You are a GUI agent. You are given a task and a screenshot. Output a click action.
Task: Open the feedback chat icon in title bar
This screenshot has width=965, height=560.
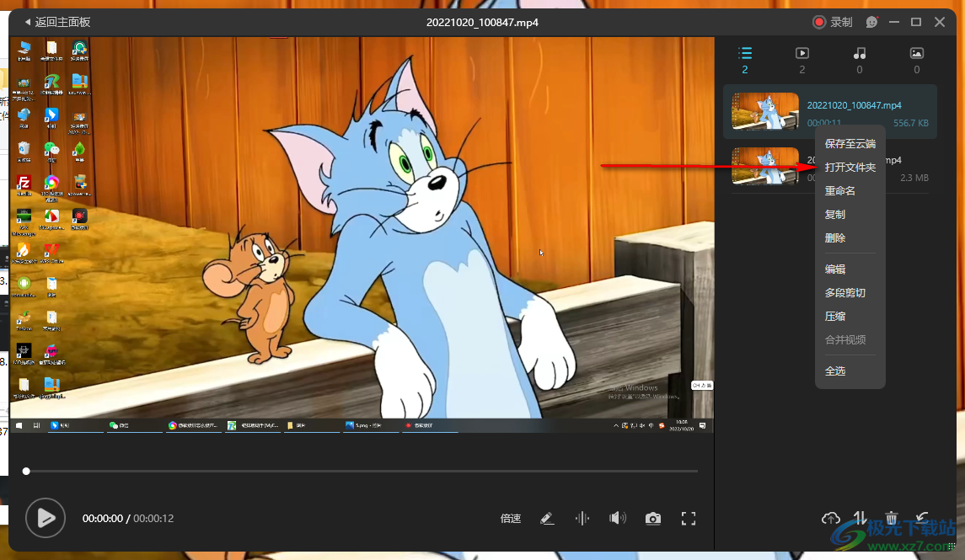871,22
